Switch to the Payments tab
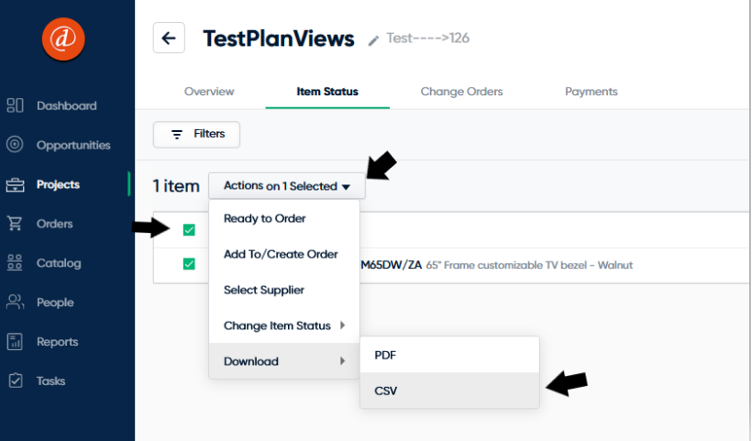The height and width of the screenshot is (441, 752). 591,92
